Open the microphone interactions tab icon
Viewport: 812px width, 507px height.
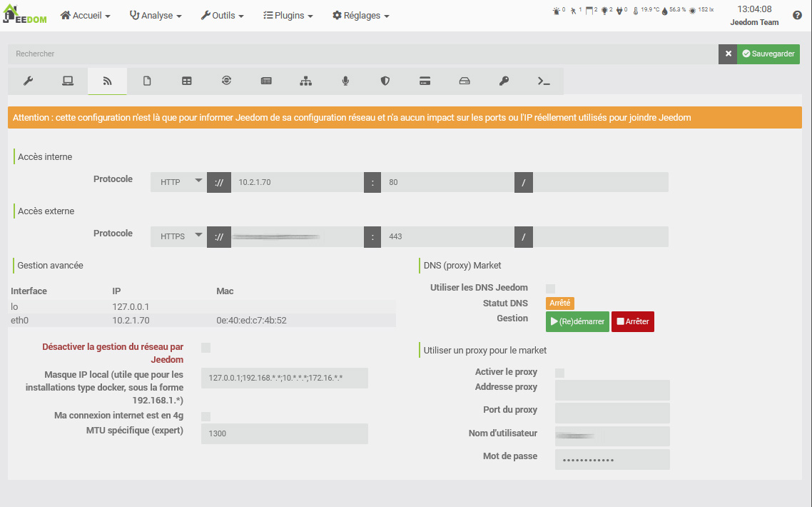coord(345,81)
